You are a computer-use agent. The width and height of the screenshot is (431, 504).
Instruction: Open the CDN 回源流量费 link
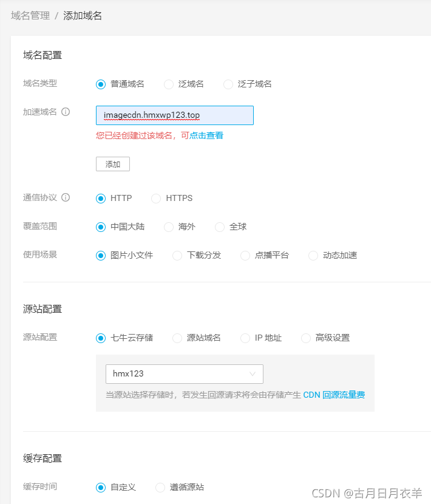pyautogui.click(x=333, y=395)
